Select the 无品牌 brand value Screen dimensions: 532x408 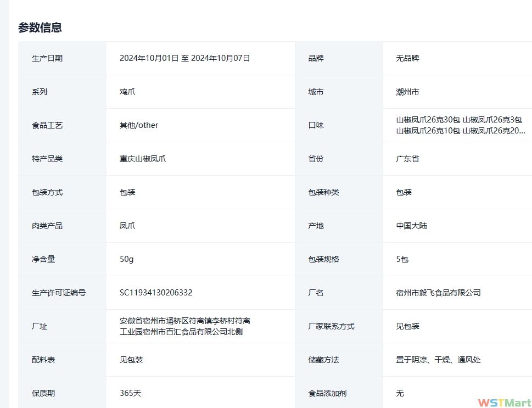click(407, 58)
